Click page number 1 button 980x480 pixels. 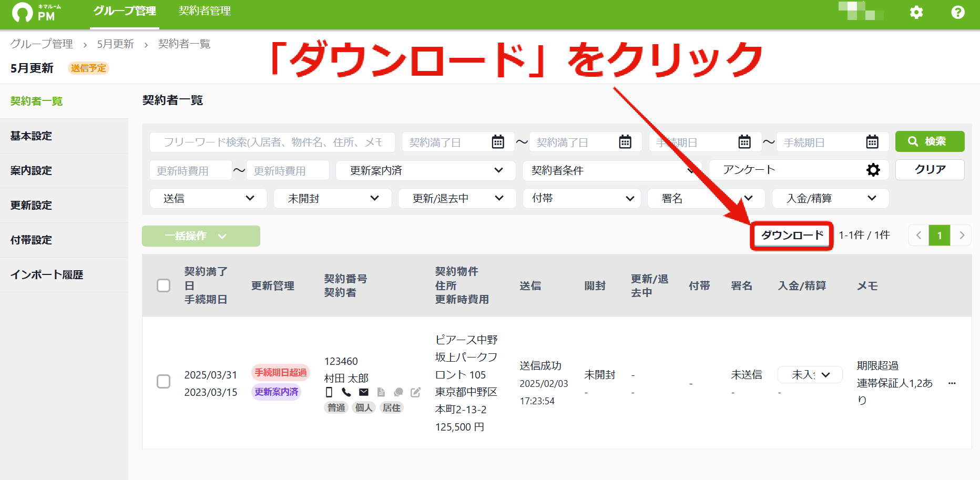pos(940,236)
